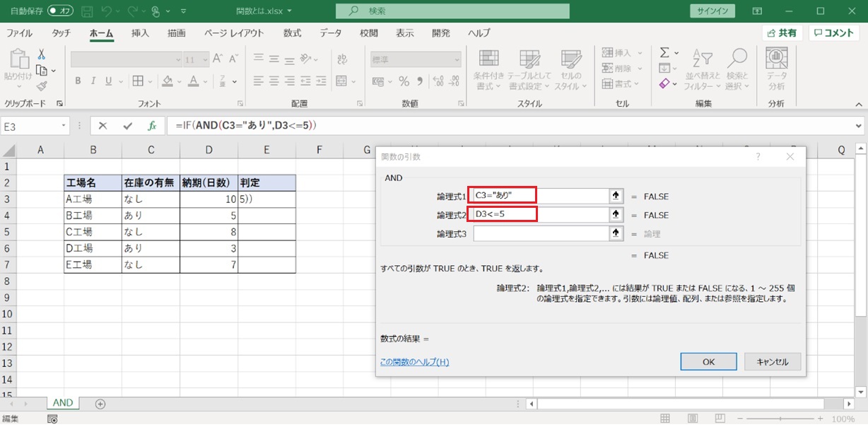This screenshot has height=427, width=868.
Task: Select the AND sheet tab
Action: coord(63,403)
